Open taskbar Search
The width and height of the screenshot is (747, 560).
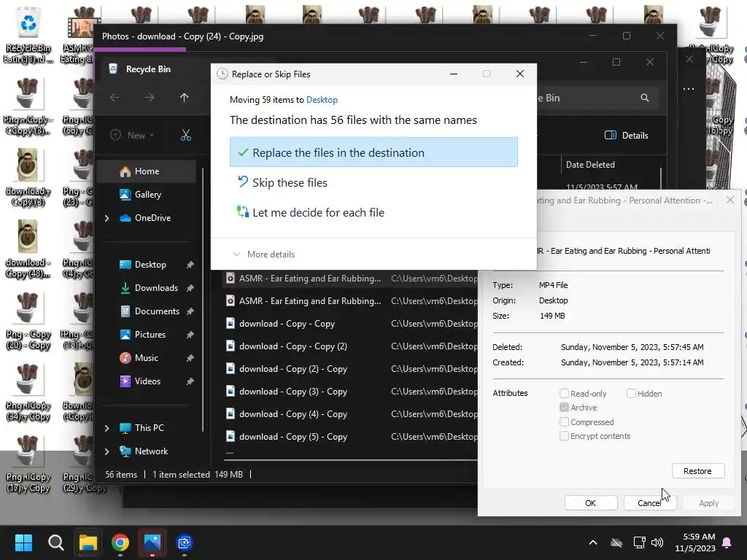tap(55, 542)
